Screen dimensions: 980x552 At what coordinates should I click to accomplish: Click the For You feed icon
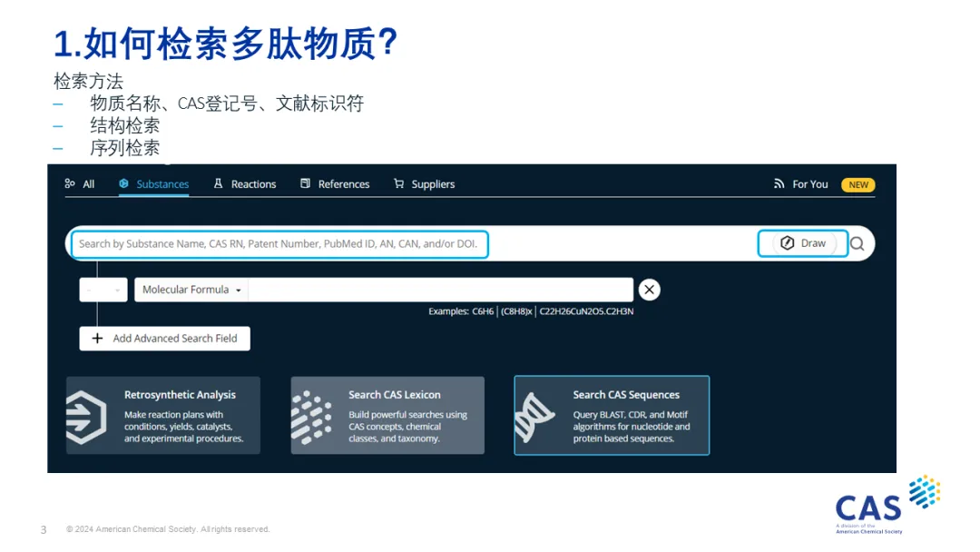tap(779, 183)
